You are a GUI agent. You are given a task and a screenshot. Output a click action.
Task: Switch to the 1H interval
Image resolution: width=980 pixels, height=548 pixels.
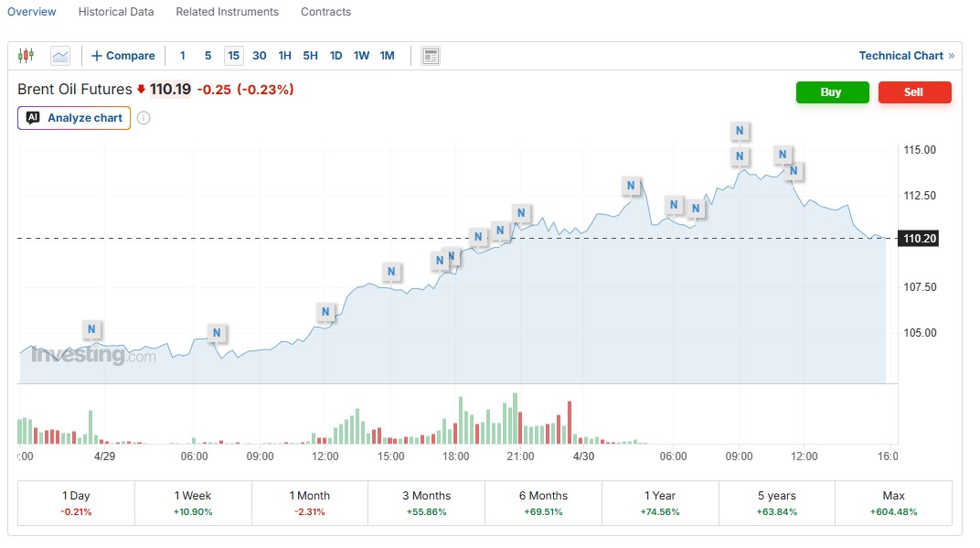pyautogui.click(x=285, y=56)
